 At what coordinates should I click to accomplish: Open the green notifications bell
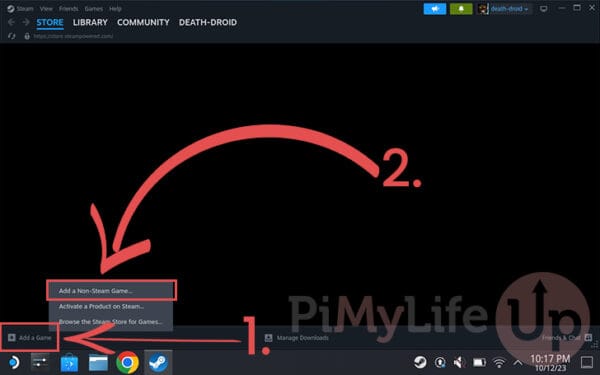[x=461, y=9]
